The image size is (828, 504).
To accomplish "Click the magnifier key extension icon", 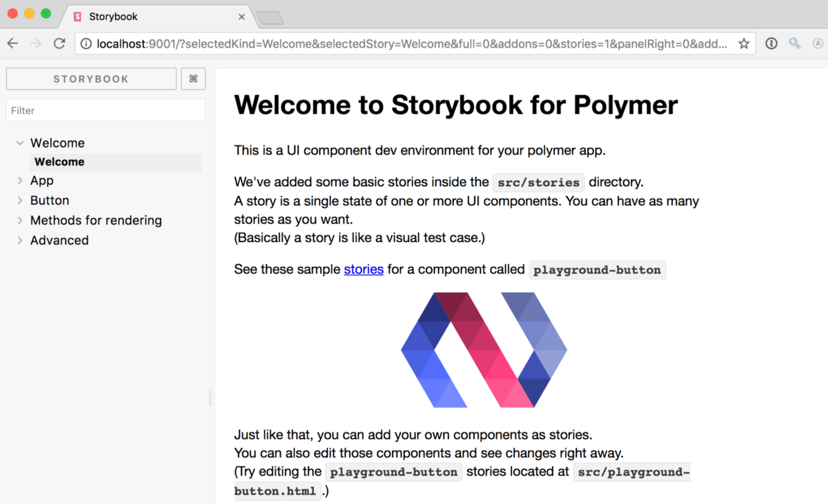I will coord(795,43).
